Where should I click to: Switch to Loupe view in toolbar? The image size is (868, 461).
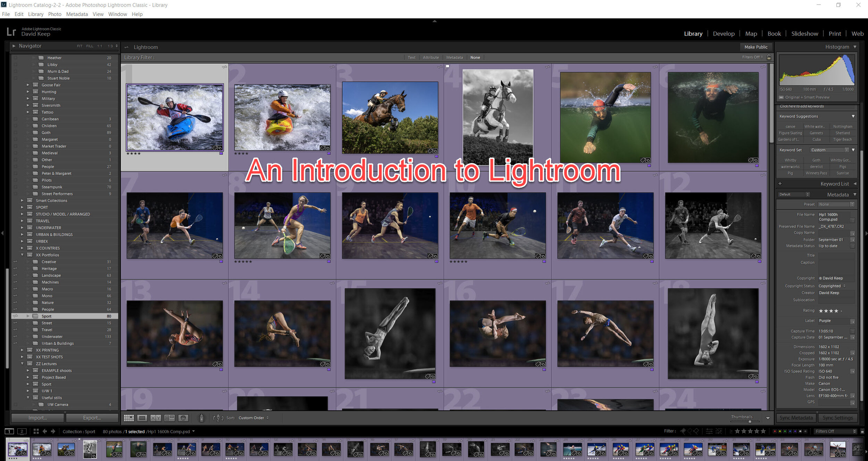coord(142,418)
